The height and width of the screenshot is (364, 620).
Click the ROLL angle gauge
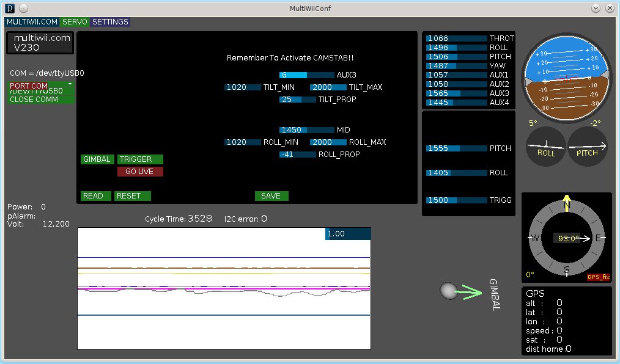tap(546, 147)
